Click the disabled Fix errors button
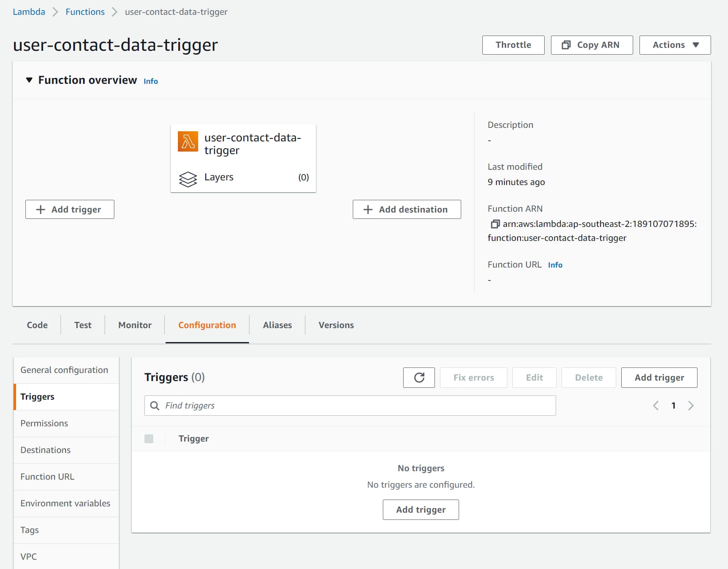 (473, 378)
